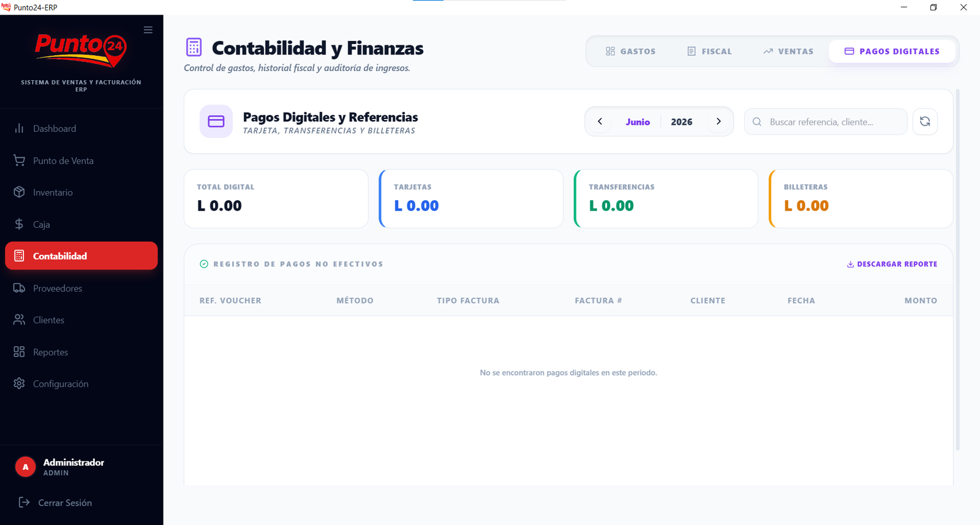Go to previous month with left chevron

[x=600, y=121]
